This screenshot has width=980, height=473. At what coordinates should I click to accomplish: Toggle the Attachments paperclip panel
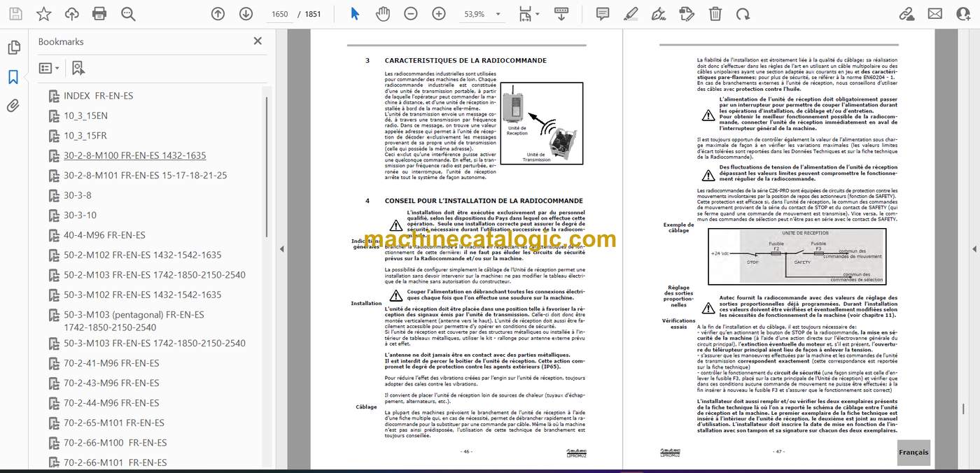pyautogui.click(x=13, y=106)
